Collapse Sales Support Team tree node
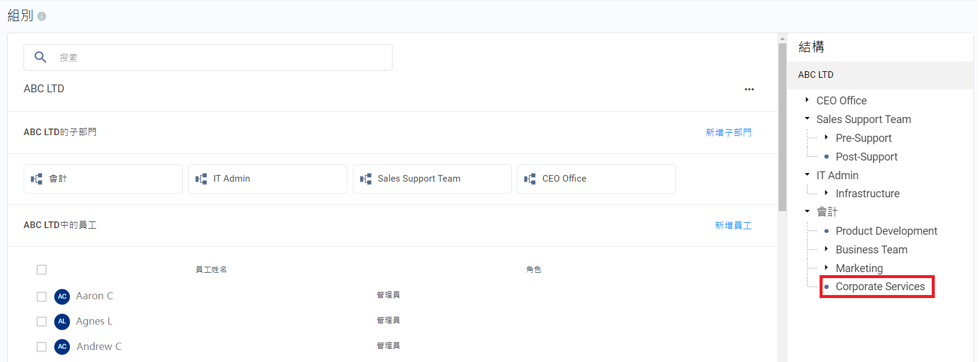 pyautogui.click(x=807, y=118)
